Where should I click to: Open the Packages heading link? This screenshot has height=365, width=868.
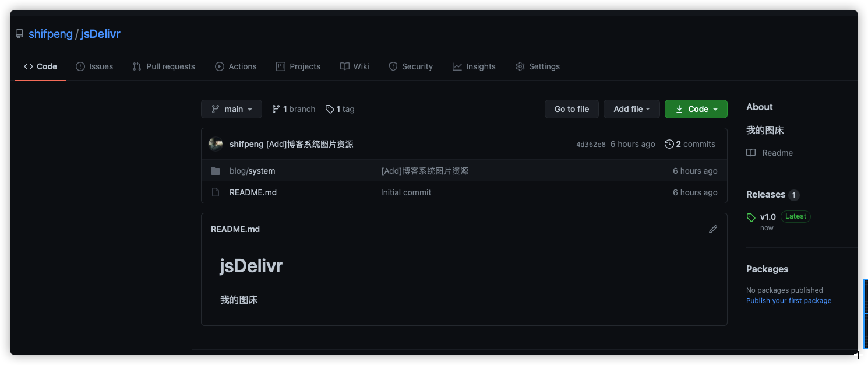[767, 269]
